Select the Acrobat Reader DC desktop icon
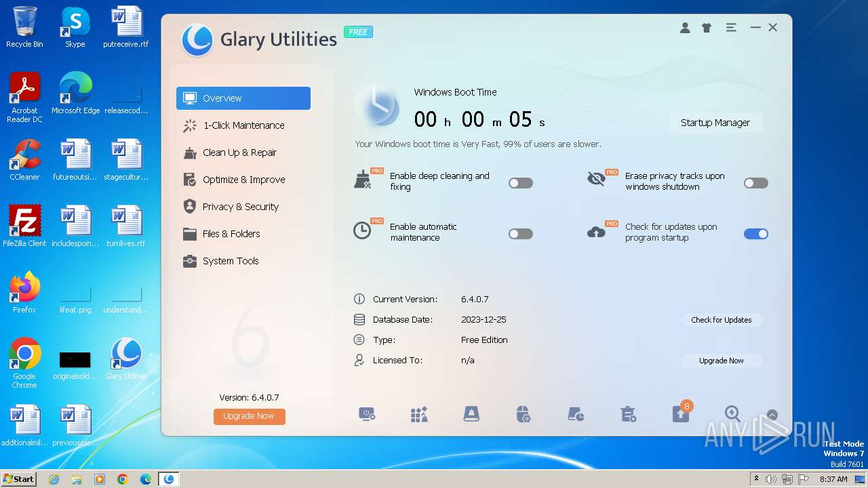The width and height of the screenshot is (868, 488). [x=24, y=98]
